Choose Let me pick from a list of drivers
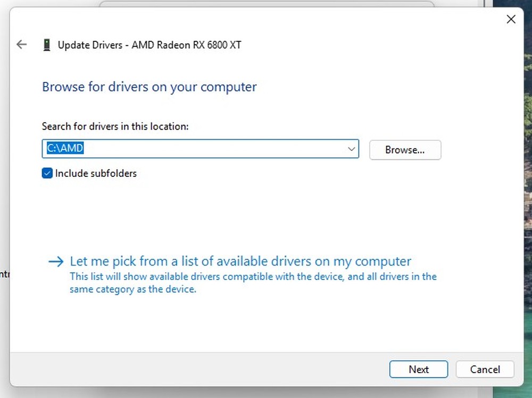This screenshot has height=398, width=532. 240,261
